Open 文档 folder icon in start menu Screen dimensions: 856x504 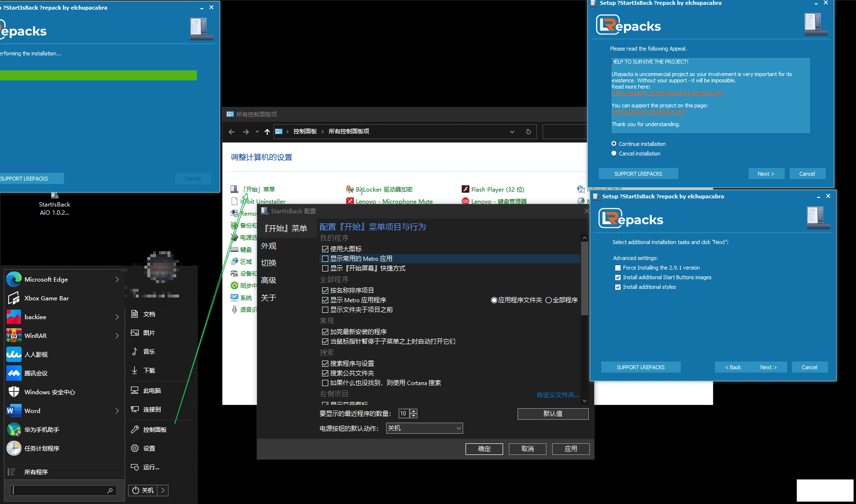pyautogui.click(x=135, y=314)
